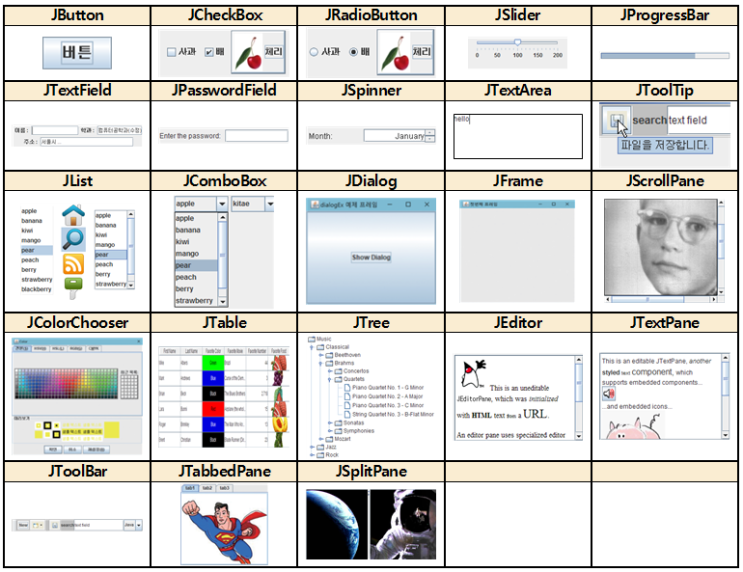Toggle the 사과 checkbox
This screenshot has width=743, height=572.
point(171,52)
